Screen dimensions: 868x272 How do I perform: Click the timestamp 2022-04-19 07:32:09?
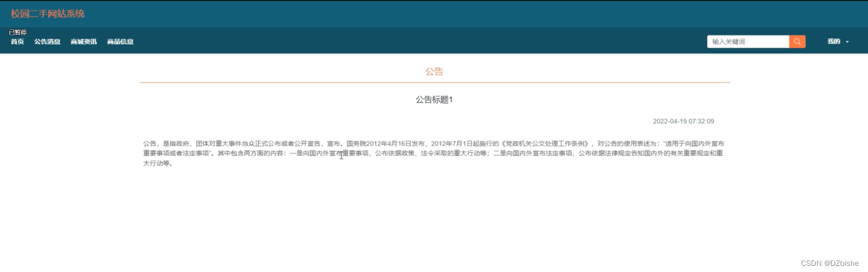coord(683,121)
